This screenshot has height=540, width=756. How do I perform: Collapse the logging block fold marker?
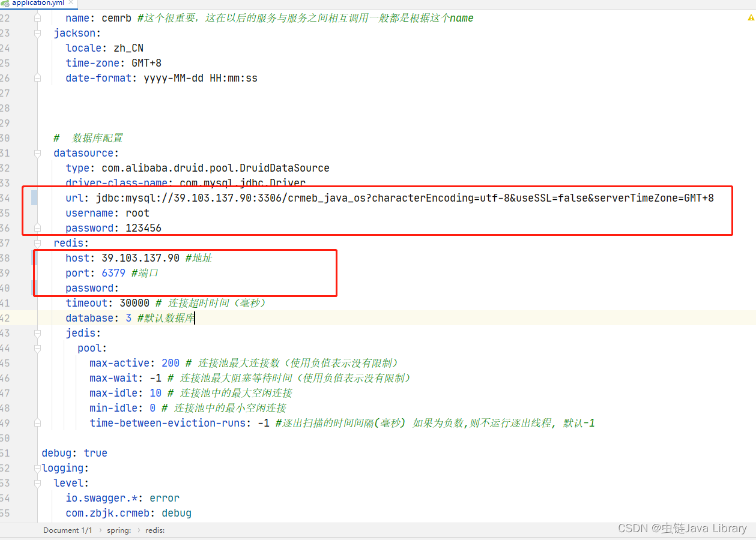(x=37, y=468)
